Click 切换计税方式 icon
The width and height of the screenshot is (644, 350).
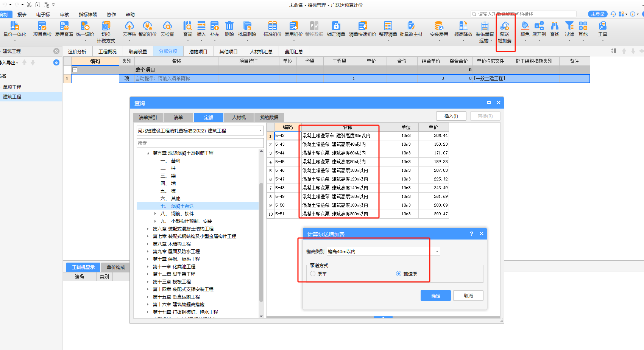(106, 32)
